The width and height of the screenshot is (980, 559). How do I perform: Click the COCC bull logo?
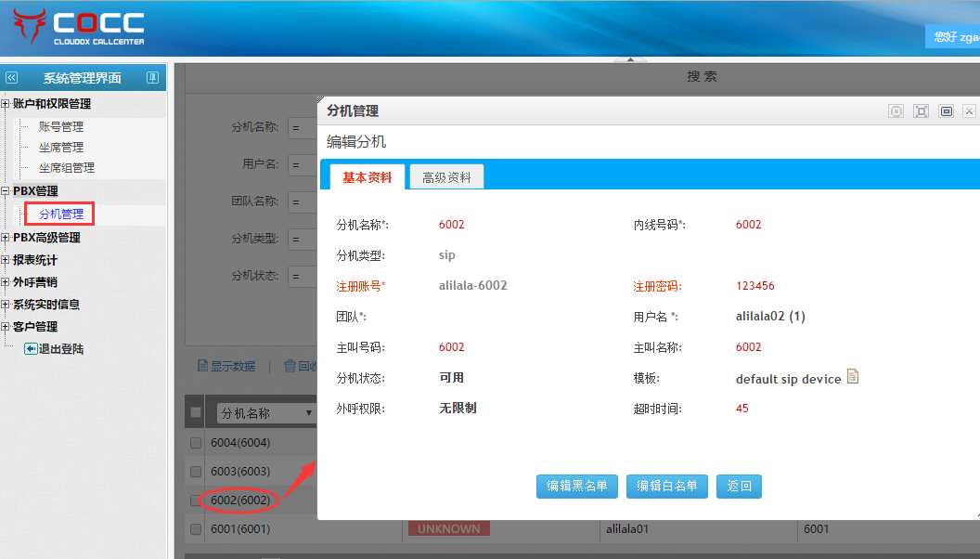click(30, 27)
